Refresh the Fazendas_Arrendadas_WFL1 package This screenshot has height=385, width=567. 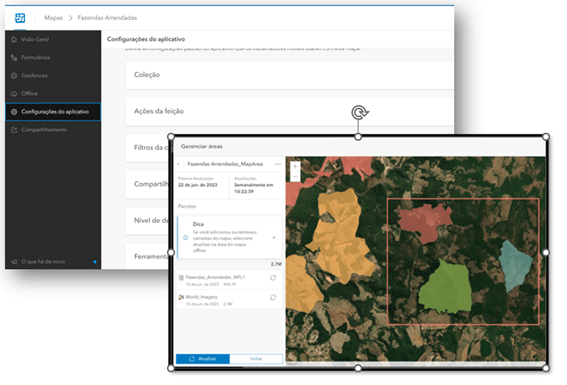pos(273,278)
